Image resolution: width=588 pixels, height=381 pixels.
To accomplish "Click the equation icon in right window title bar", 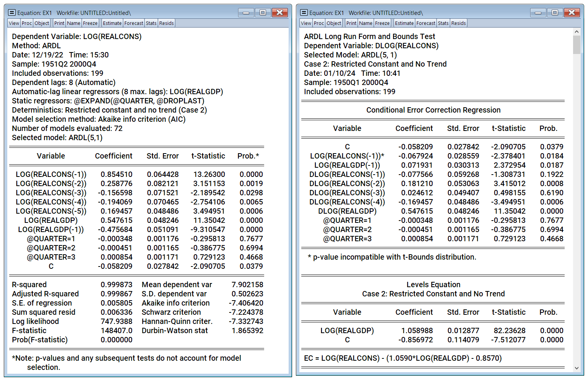I will tap(304, 13).
